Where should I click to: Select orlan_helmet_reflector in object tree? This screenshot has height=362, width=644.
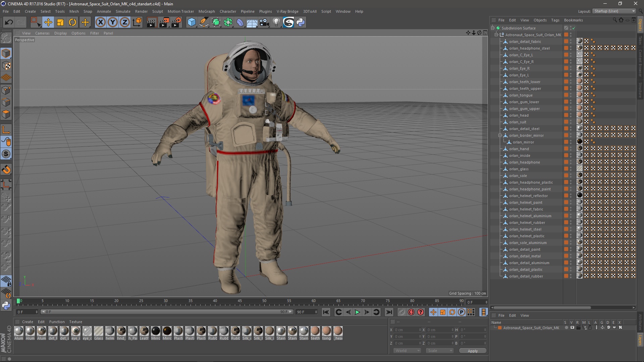coord(528,196)
